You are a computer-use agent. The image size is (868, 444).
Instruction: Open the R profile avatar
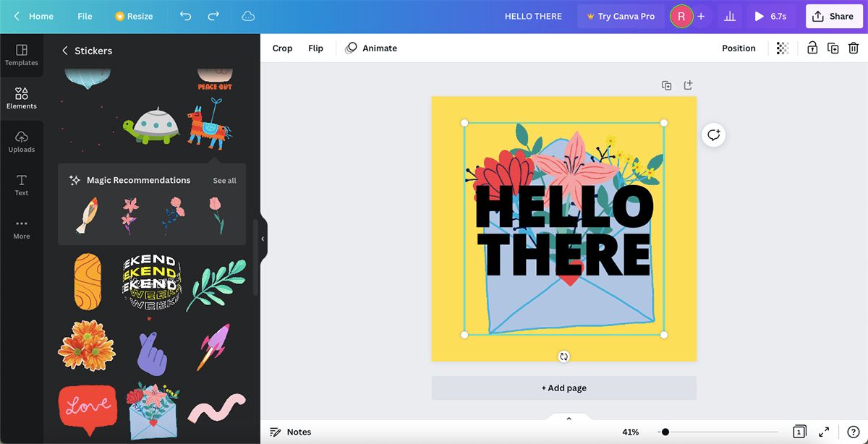(681, 16)
